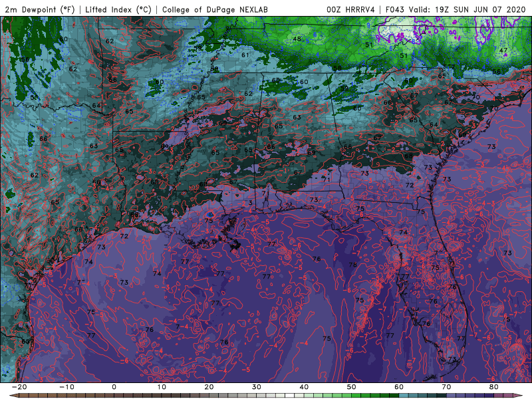
Task: Click the '00Z HRRRV4' model run label
Action: [350, 10]
